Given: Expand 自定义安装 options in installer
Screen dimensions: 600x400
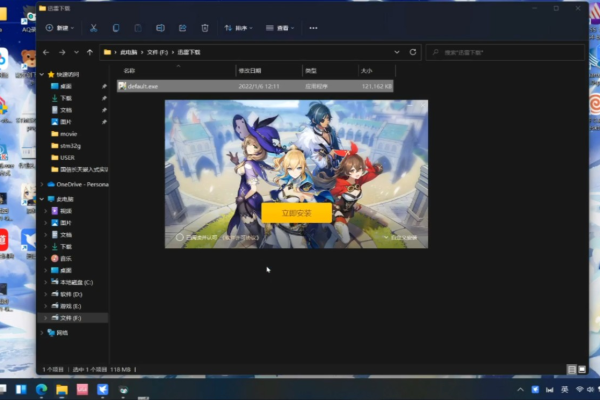Looking at the screenshot, I should pos(400,238).
